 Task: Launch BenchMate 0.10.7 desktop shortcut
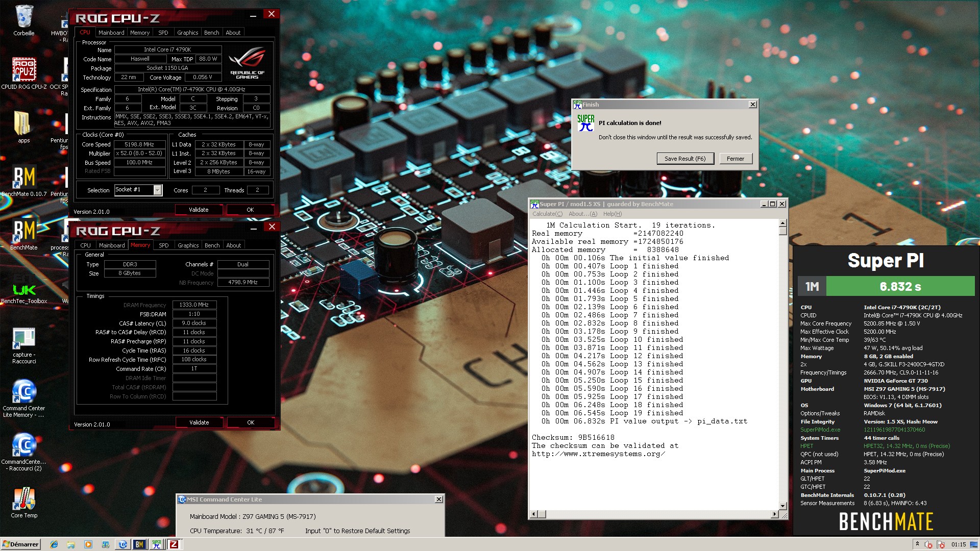(23, 181)
